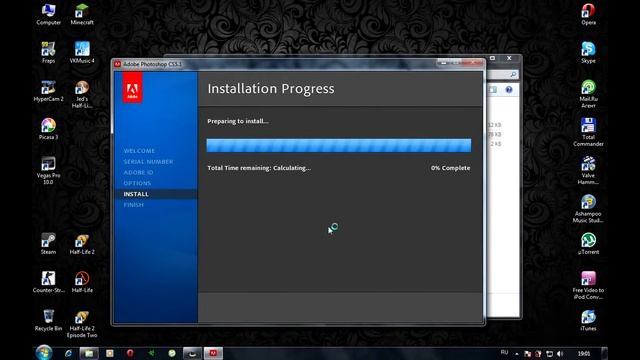
Task: Open the Windows Start menu
Action: (x=44, y=353)
